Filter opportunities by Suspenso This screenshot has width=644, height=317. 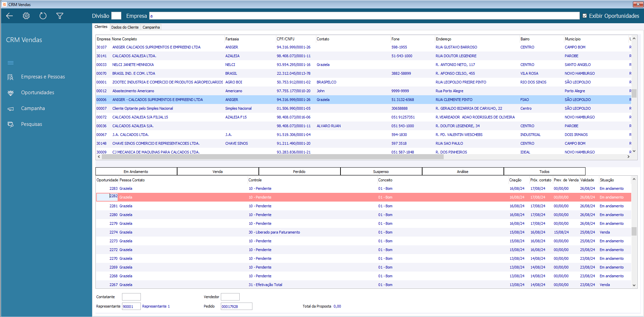coord(381,171)
